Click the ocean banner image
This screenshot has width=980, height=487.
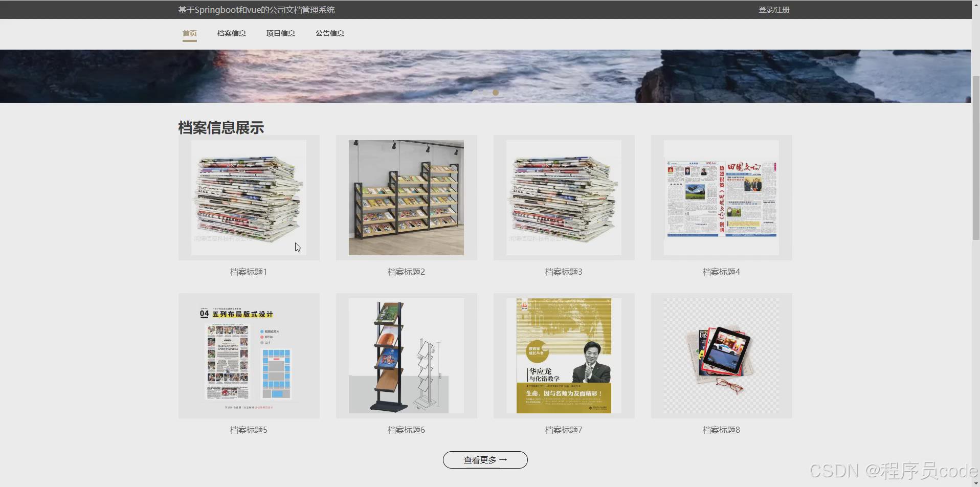coord(485,76)
